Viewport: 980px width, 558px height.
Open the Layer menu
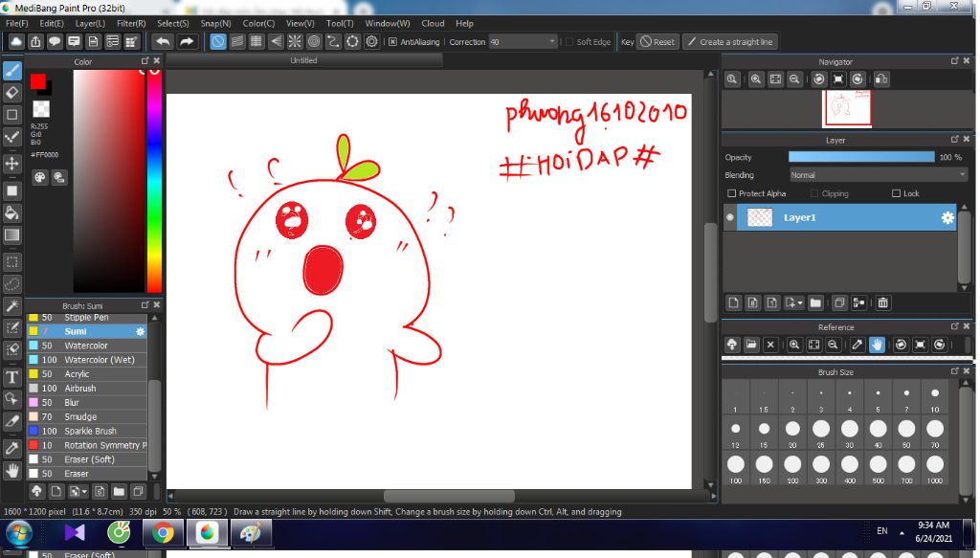pyautogui.click(x=90, y=23)
